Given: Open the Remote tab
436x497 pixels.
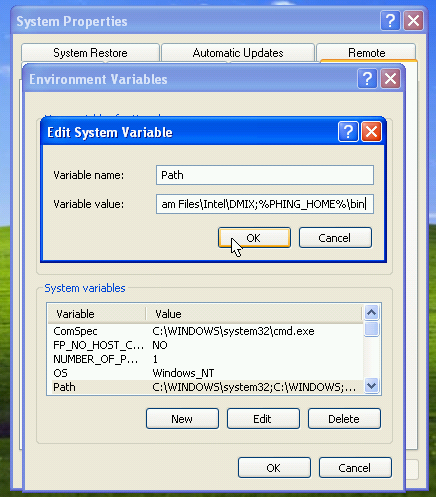Looking at the screenshot, I should (366, 53).
